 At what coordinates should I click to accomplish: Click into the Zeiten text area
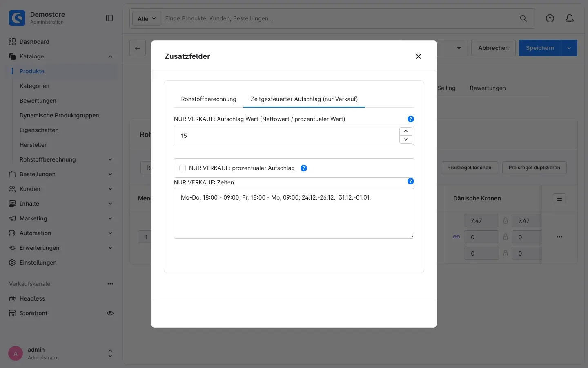(x=294, y=213)
